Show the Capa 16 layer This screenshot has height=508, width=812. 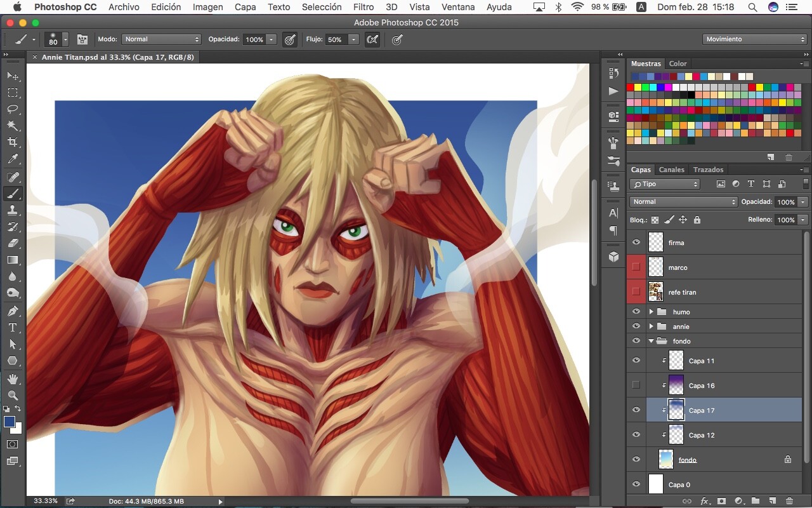[x=636, y=385]
